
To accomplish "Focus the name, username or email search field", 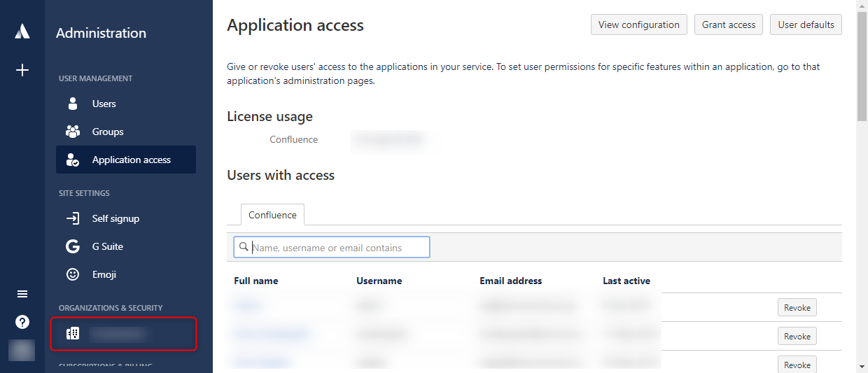I will (x=332, y=247).
